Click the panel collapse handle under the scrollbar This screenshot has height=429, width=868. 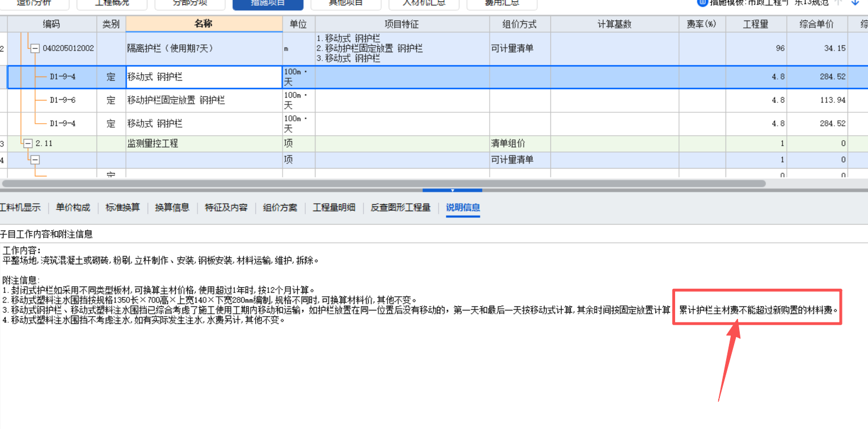[x=452, y=190]
